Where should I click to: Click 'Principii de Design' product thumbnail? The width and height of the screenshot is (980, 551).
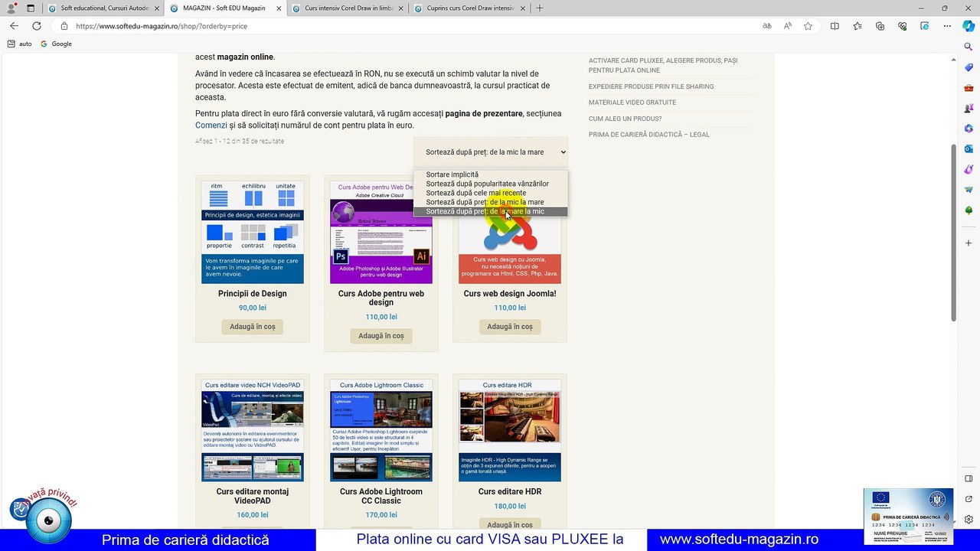(x=253, y=233)
